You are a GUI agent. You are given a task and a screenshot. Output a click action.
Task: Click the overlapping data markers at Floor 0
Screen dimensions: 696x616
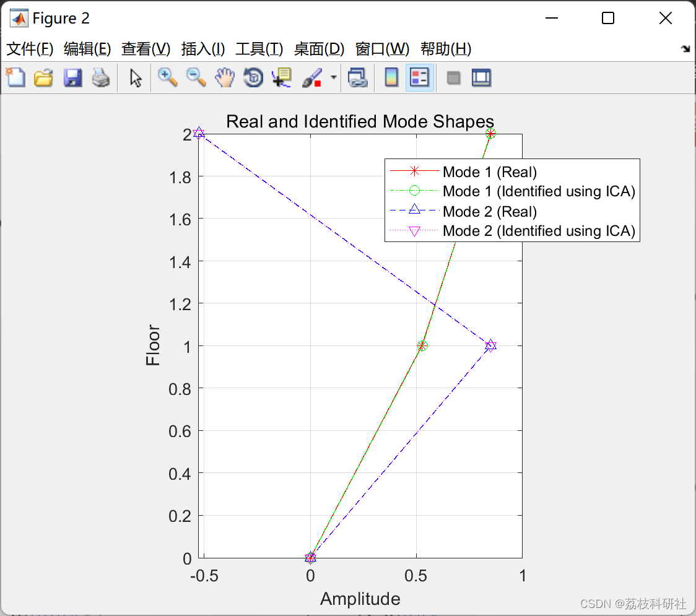click(310, 558)
